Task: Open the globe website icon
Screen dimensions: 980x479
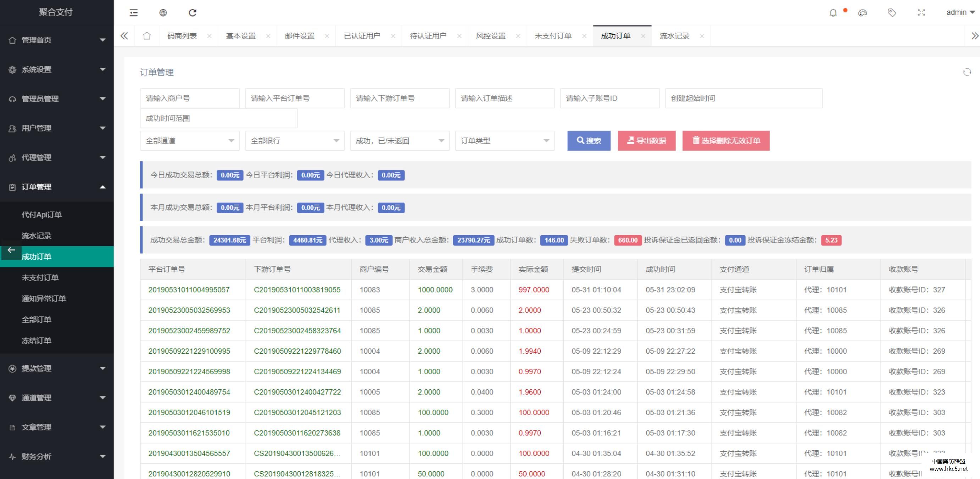Action: tap(163, 12)
